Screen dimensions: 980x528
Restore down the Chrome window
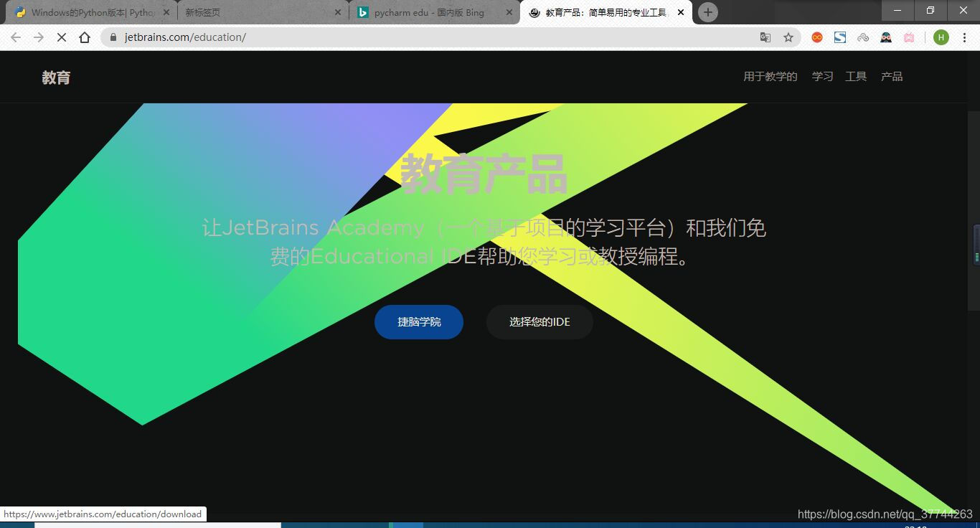[930, 10]
